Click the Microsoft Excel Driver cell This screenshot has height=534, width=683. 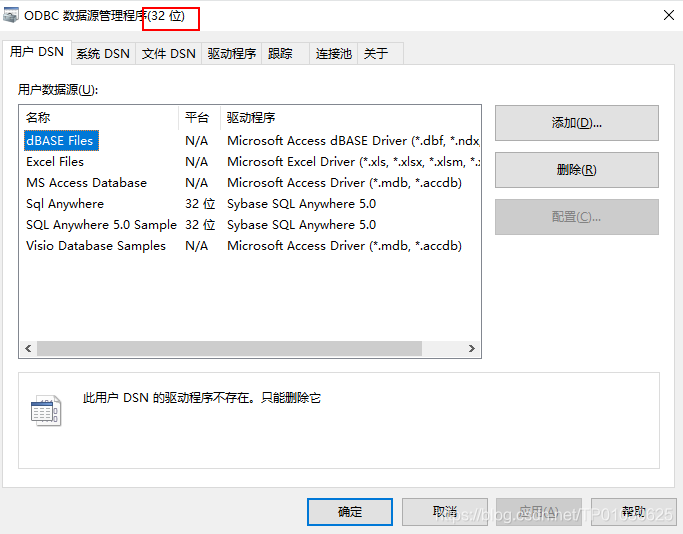tap(353, 162)
